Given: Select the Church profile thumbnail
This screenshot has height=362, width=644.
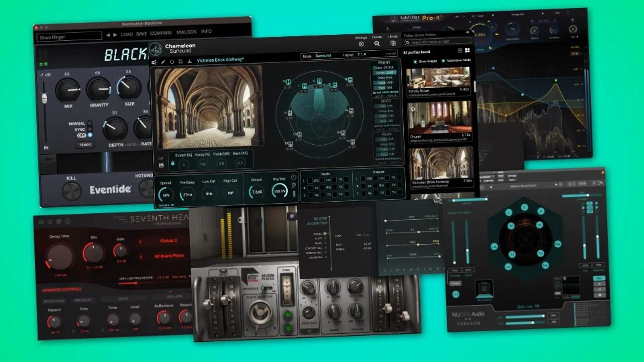Looking at the screenshot, I should (439, 117).
